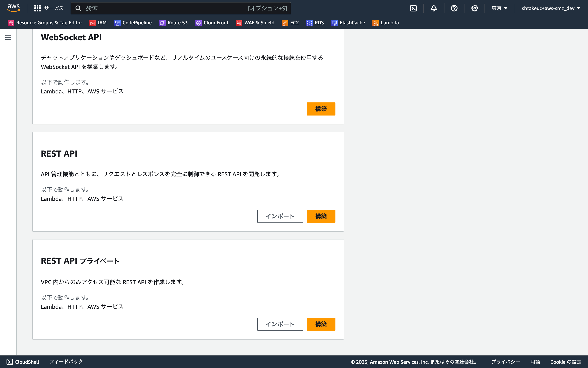
Task: Focus the 検索 search field
Action: pos(181,8)
